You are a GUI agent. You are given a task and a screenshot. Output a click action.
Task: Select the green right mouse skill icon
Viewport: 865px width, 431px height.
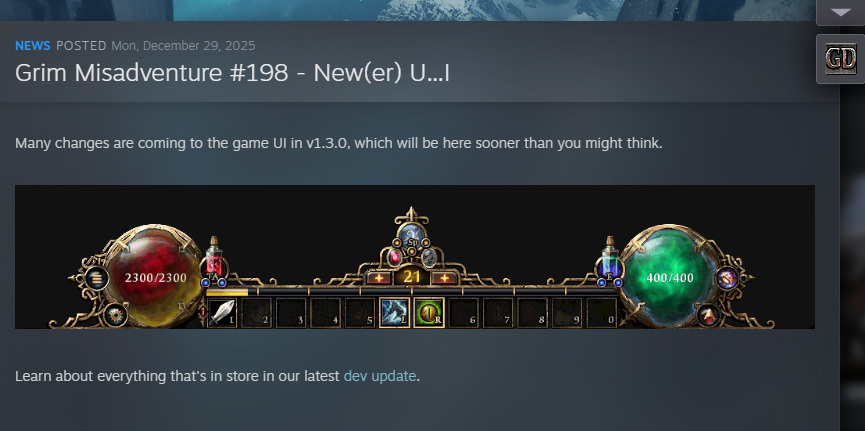pos(429,313)
